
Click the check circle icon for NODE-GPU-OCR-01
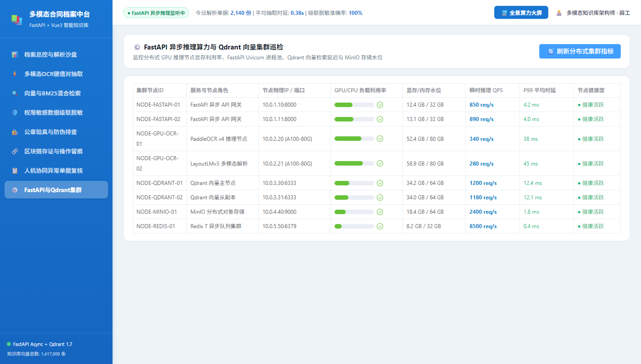click(380, 139)
